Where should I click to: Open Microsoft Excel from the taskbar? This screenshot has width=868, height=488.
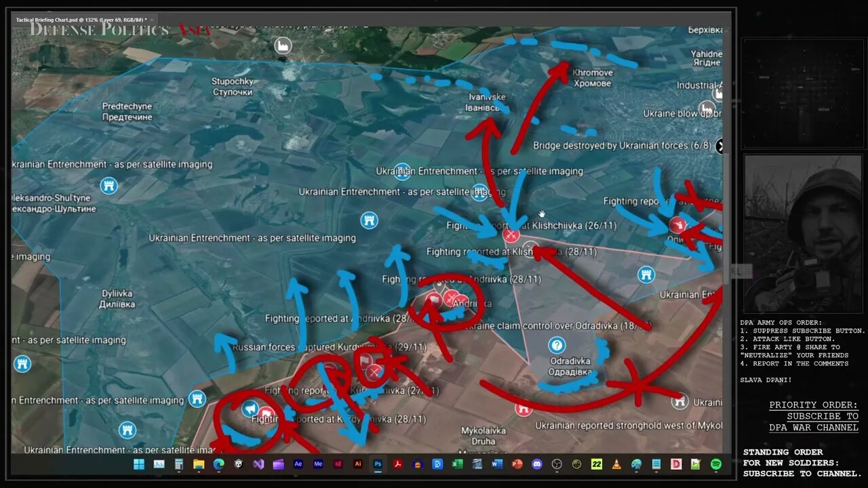(x=458, y=464)
